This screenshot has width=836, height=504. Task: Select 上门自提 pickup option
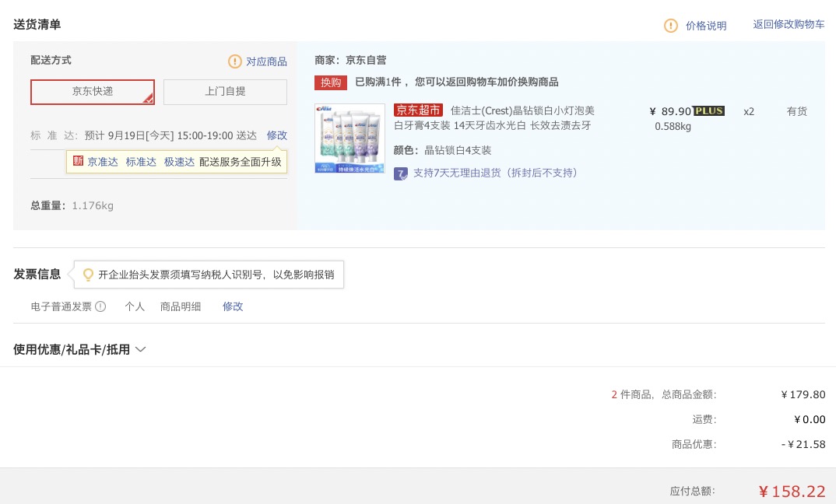pyautogui.click(x=225, y=92)
